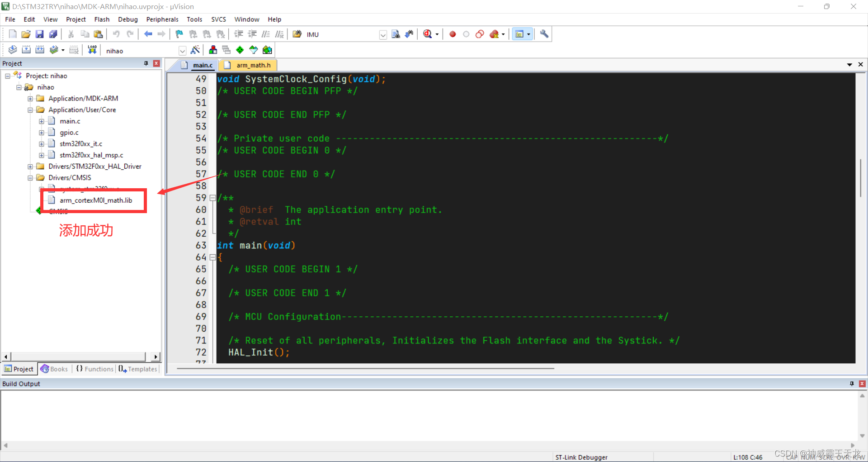This screenshot has height=462, width=868.
Task: Expand the Application/MDK-ARM folder
Action: [30, 99]
